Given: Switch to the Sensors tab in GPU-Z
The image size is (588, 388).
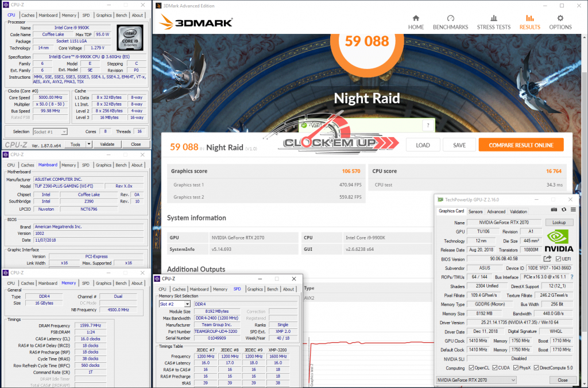Looking at the screenshot, I should (x=475, y=211).
